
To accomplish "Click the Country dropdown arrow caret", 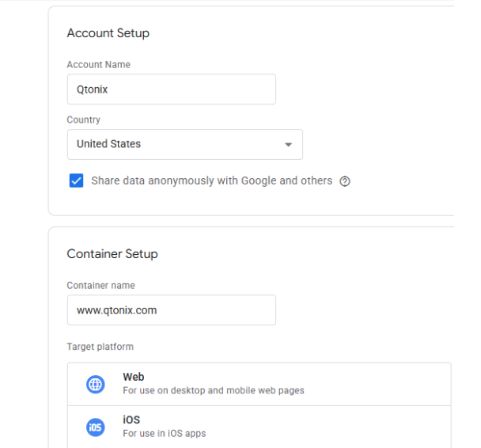I will coord(288,145).
